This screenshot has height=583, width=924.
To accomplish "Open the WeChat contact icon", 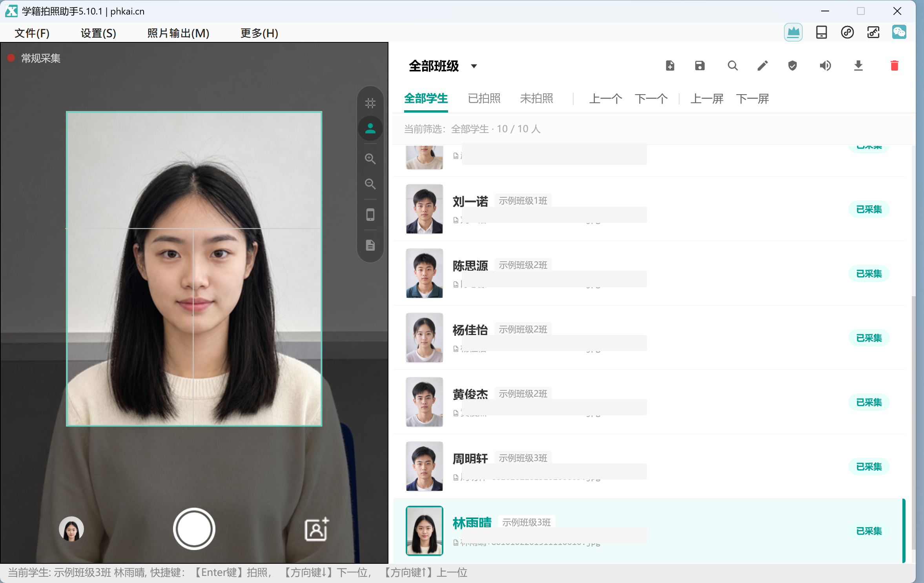I will [x=899, y=32].
